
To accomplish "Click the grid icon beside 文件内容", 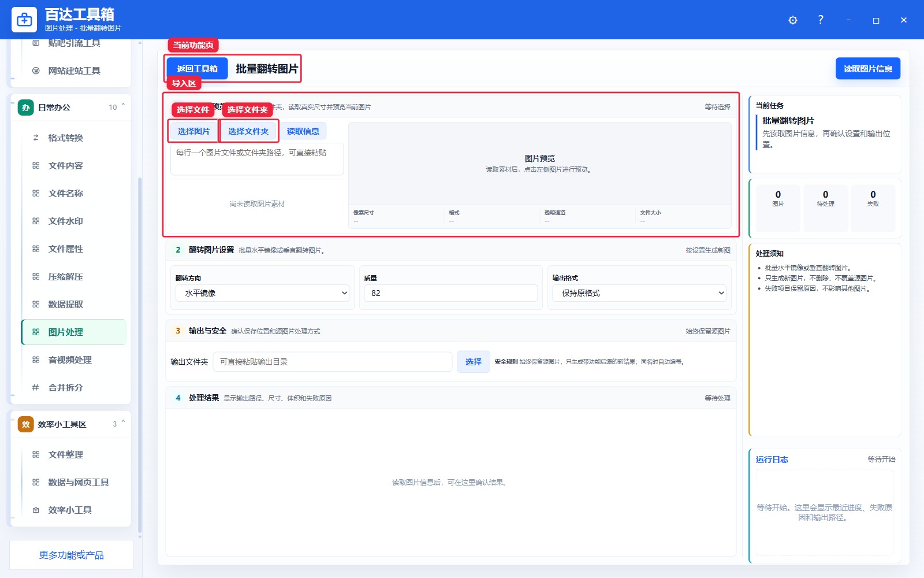I will click(36, 165).
